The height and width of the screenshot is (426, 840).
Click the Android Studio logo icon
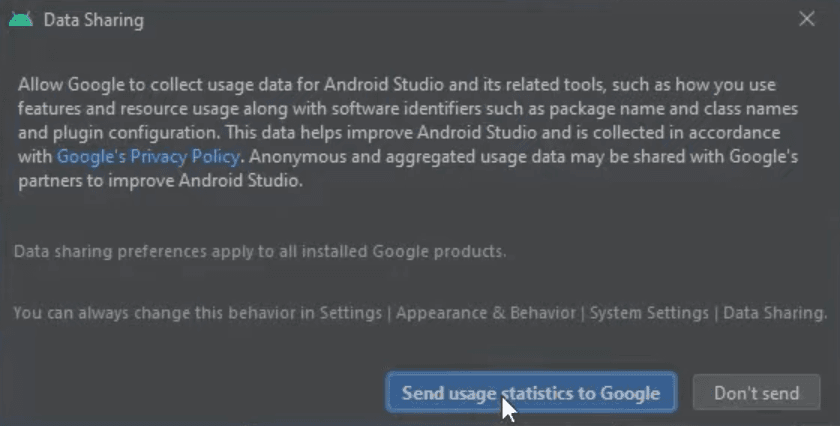[x=21, y=19]
